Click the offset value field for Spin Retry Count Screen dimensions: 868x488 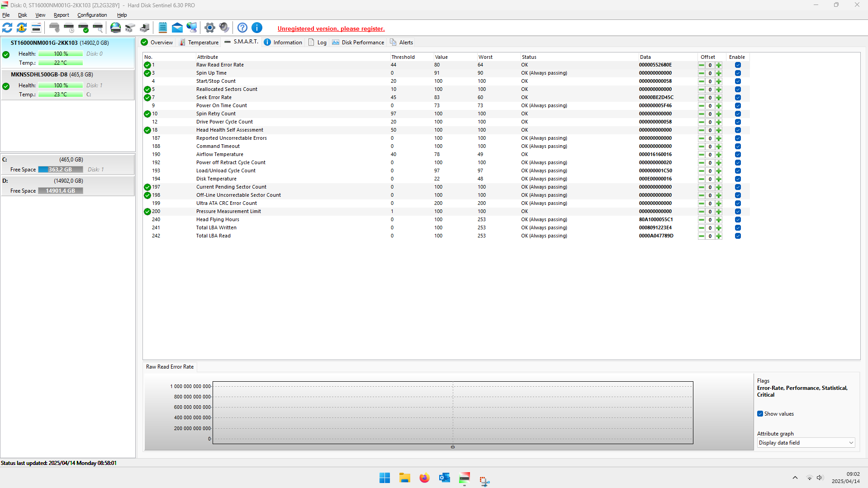click(710, 114)
